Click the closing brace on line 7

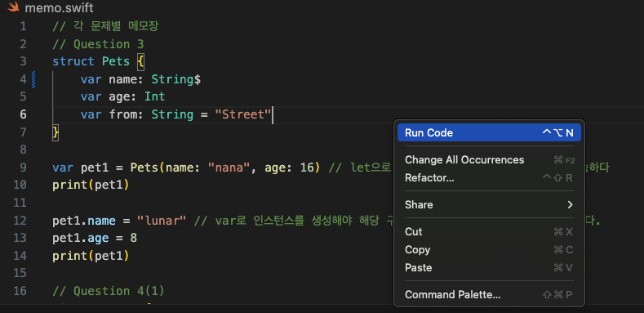(x=56, y=132)
